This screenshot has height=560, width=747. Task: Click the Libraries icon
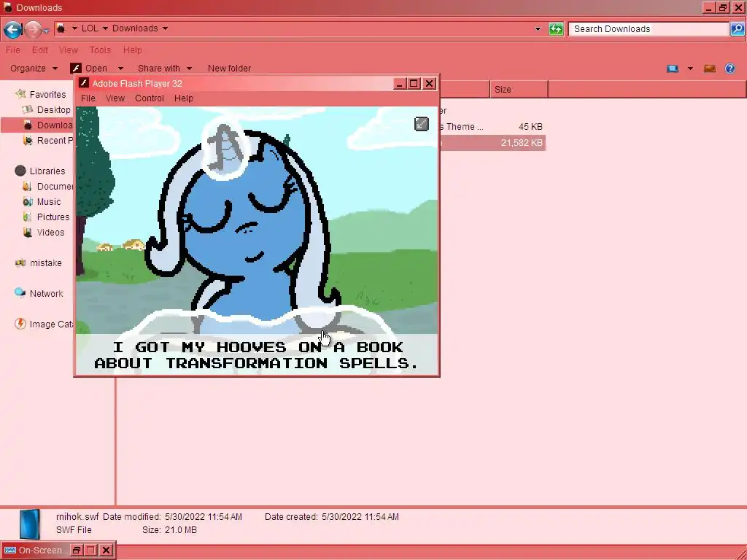click(20, 171)
